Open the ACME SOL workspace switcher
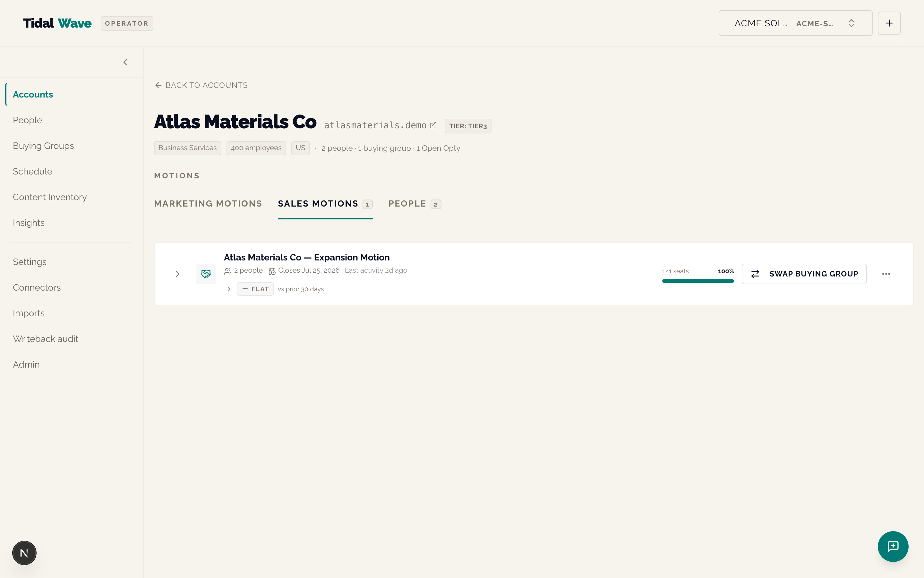Screen dimensions: 924x578 (795, 23)
